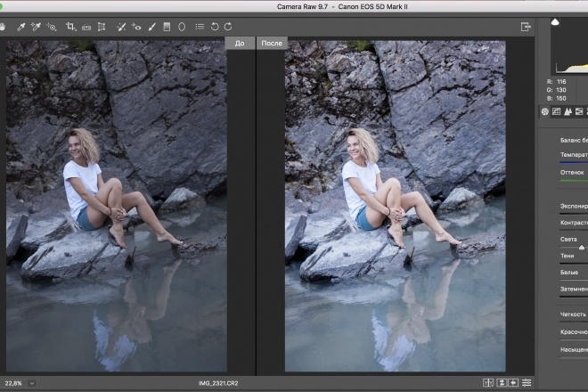588x392 pixels.
Task: Select the Graduated Filter tool
Action: point(167,27)
